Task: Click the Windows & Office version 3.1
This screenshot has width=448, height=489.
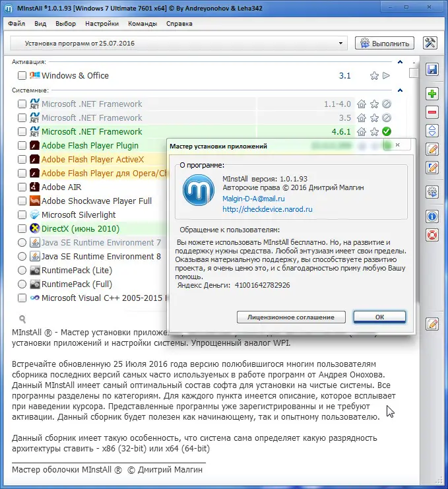Action: (x=345, y=76)
